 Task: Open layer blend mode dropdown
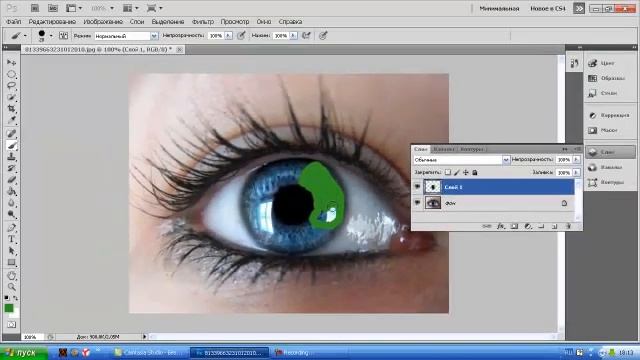pyautogui.click(x=506, y=160)
